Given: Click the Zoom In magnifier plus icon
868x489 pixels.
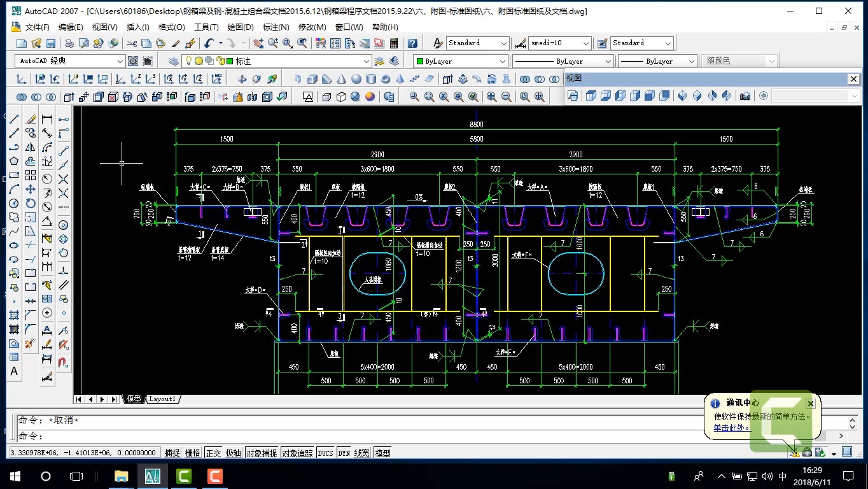Looking at the screenshot, I should click(x=491, y=97).
